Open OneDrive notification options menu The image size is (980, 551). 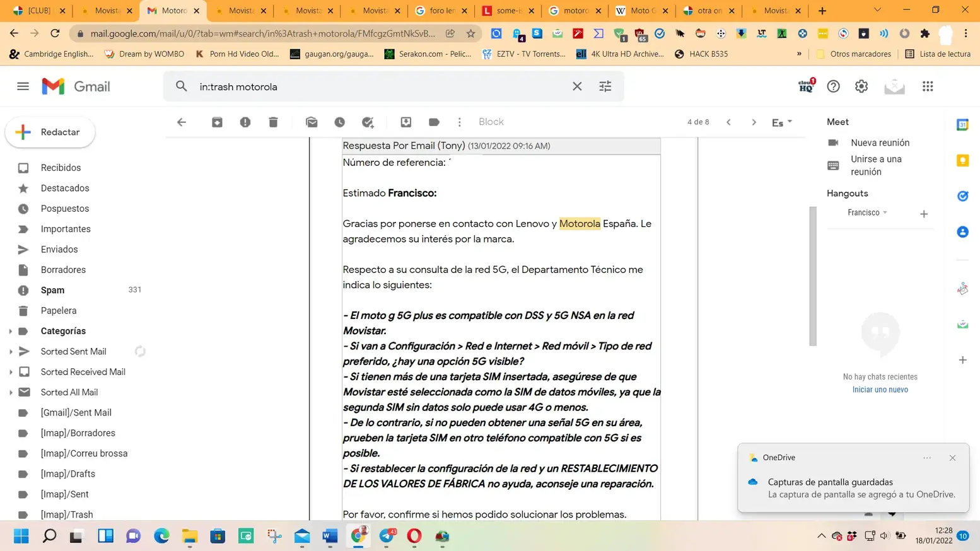point(927,458)
